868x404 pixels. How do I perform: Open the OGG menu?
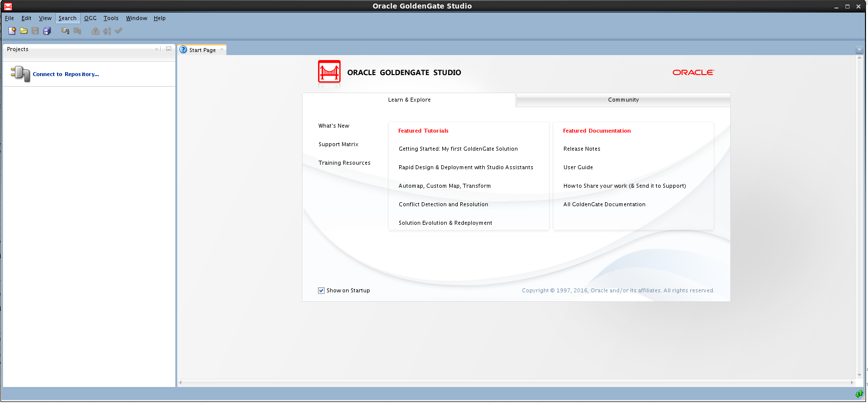pos(90,18)
